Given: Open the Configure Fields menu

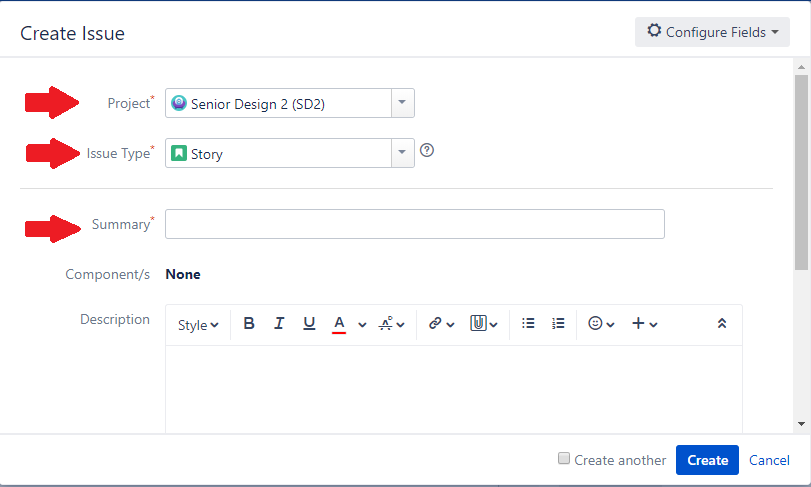Looking at the screenshot, I should (x=712, y=32).
